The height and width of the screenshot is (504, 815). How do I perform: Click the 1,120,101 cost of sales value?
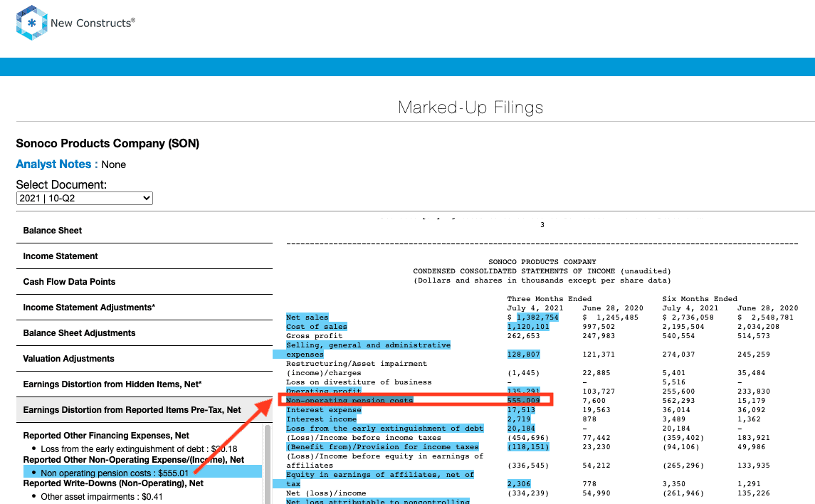[x=528, y=327]
